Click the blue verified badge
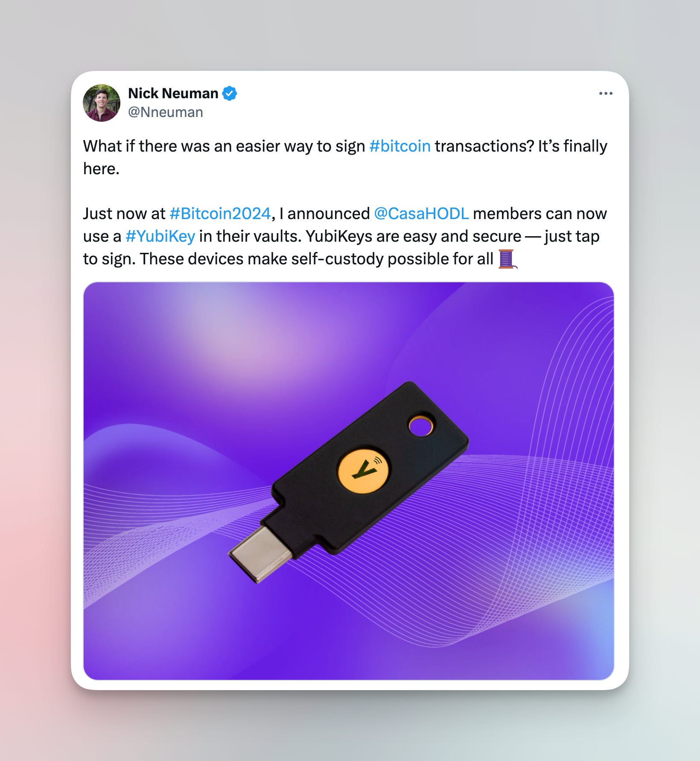The height and width of the screenshot is (761, 700). pos(230,93)
